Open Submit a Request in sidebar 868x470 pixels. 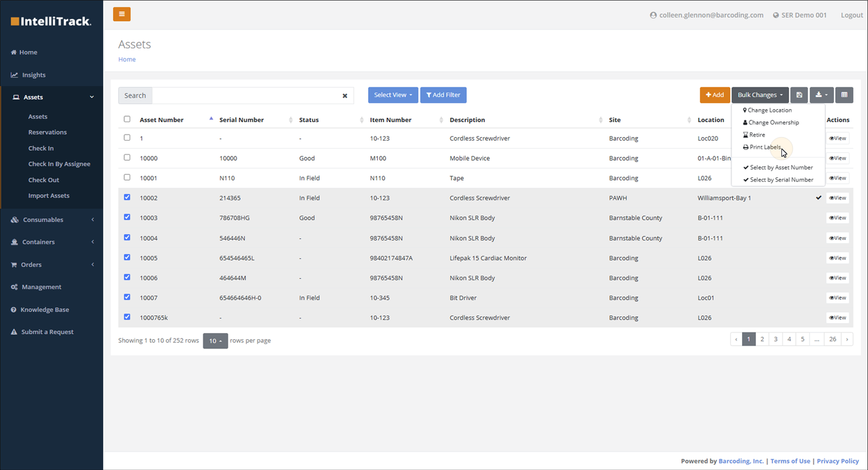click(42, 332)
